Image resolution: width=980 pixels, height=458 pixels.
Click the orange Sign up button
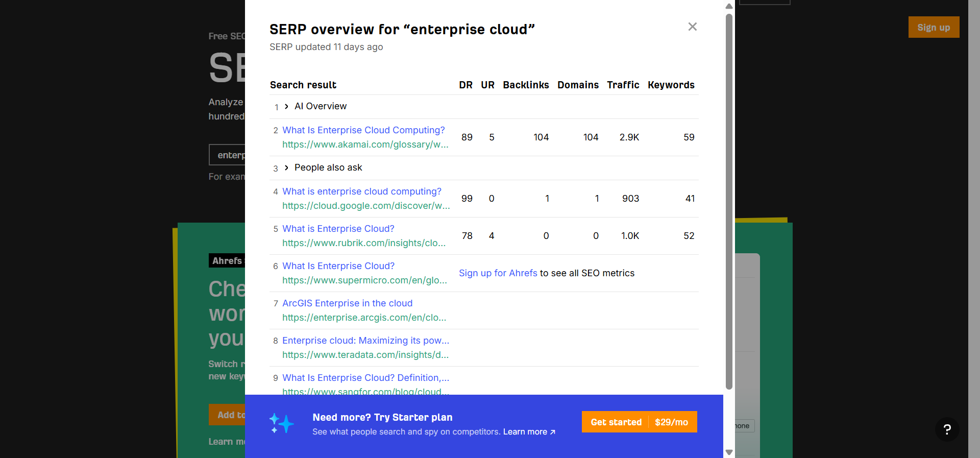[934, 27]
